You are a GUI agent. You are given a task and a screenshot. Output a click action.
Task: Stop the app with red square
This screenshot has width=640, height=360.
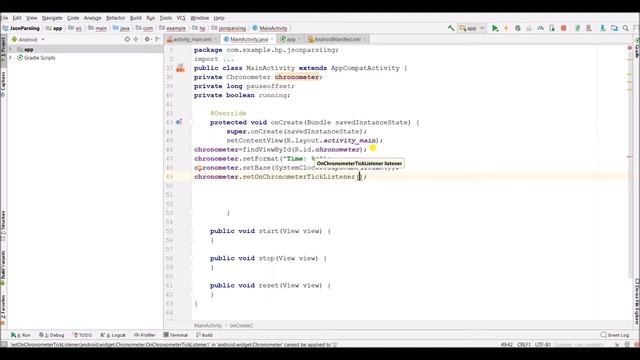[563, 28]
